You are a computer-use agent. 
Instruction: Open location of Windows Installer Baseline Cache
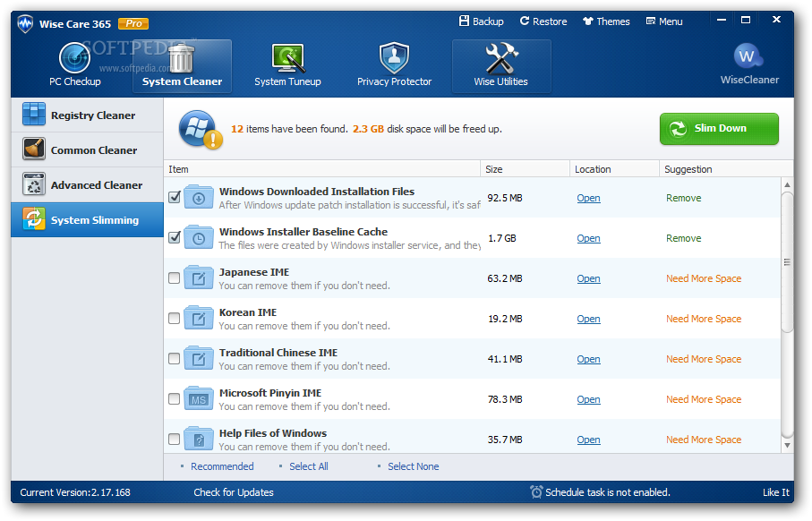click(x=588, y=238)
